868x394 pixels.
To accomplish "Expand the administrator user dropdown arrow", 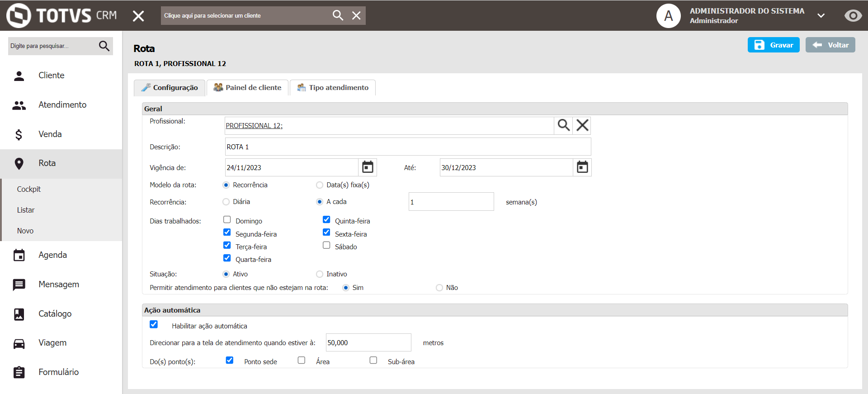I will click(821, 16).
